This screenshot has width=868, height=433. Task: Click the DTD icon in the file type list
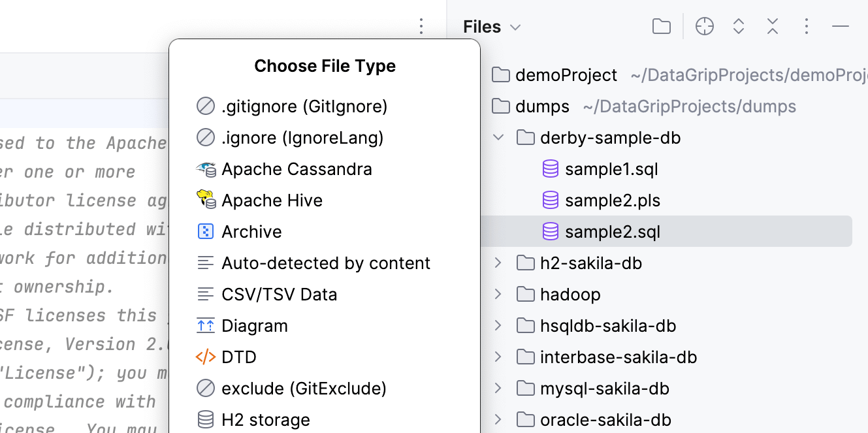click(206, 357)
